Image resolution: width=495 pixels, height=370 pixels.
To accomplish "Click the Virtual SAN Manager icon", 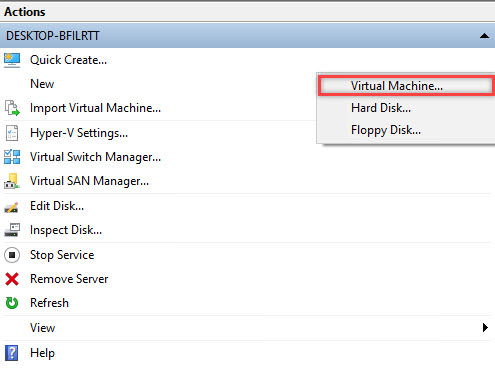I will 12,181.
